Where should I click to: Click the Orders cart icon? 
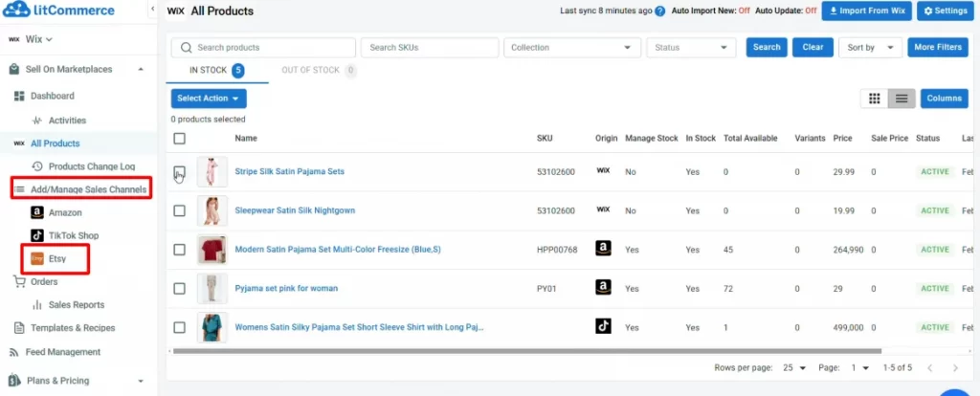coord(19,282)
